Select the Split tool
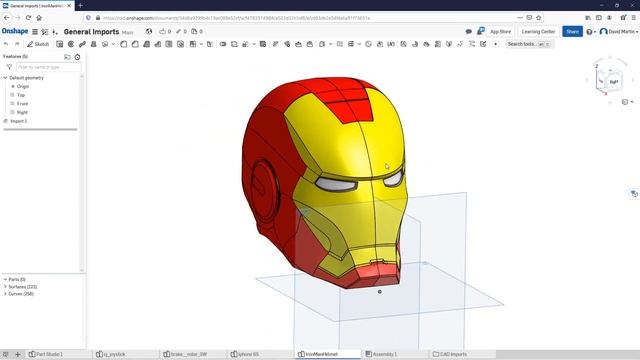 pyautogui.click(x=234, y=44)
